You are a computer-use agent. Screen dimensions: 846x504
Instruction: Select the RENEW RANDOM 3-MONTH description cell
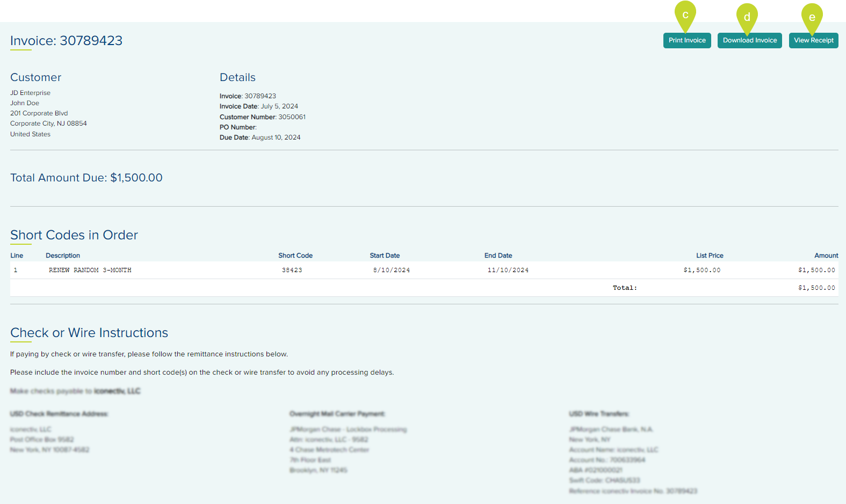click(x=90, y=270)
